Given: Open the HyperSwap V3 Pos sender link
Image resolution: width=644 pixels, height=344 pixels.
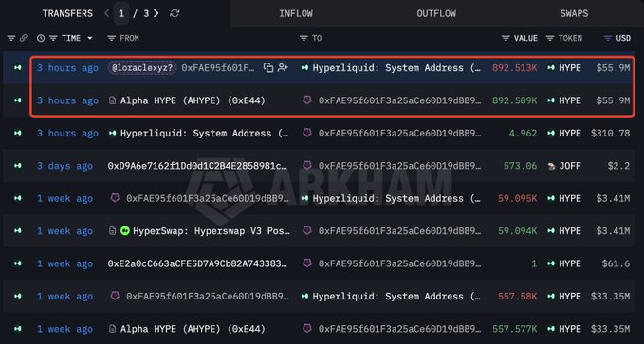Looking at the screenshot, I should tap(212, 231).
